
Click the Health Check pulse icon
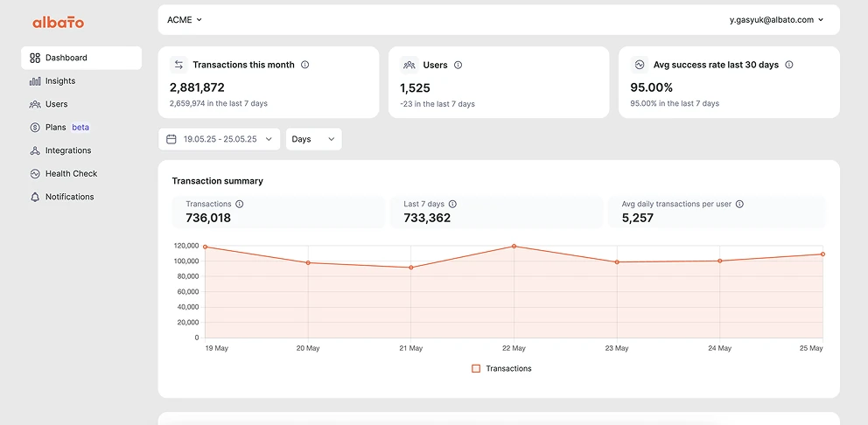pos(35,174)
